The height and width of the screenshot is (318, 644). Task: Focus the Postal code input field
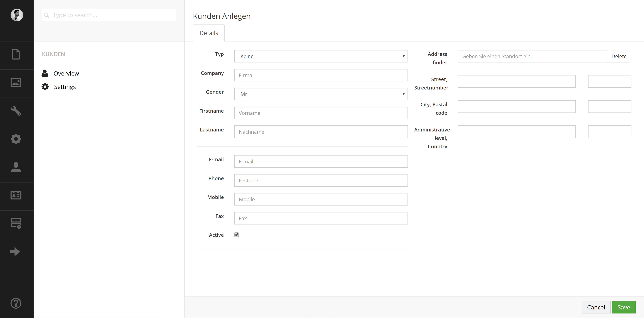tap(609, 107)
